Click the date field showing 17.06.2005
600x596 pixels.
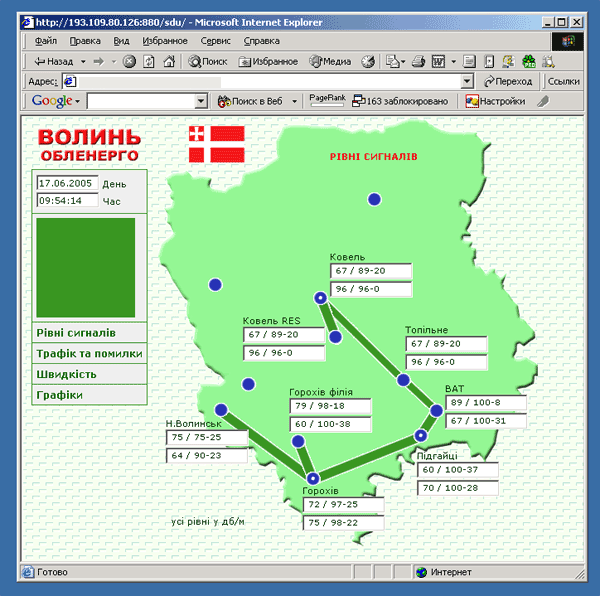pyautogui.click(x=67, y=184)
